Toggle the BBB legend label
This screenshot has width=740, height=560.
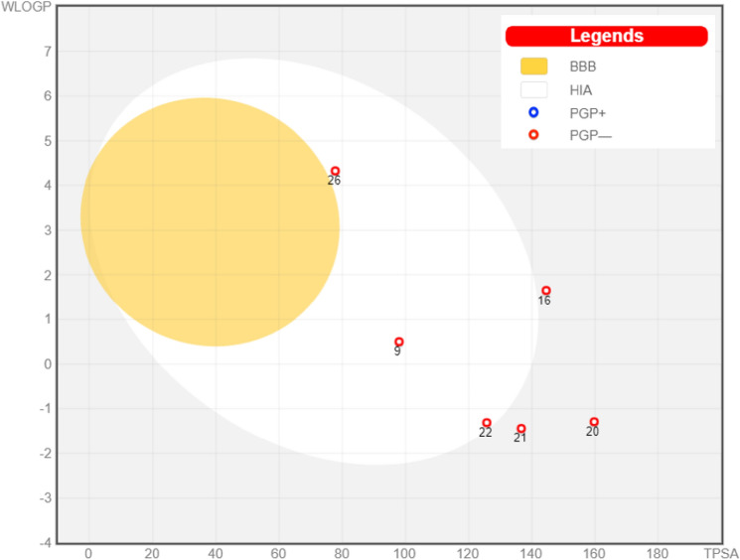582,67
